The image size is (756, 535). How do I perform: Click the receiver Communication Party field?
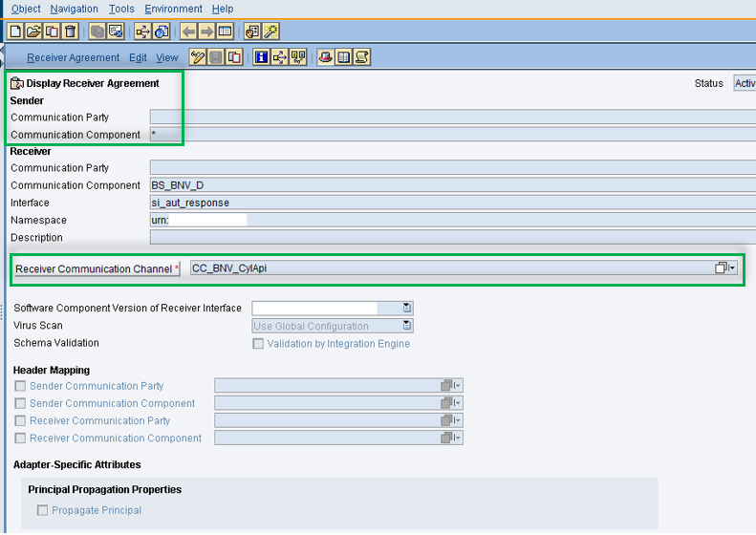(x=453, y=168)
